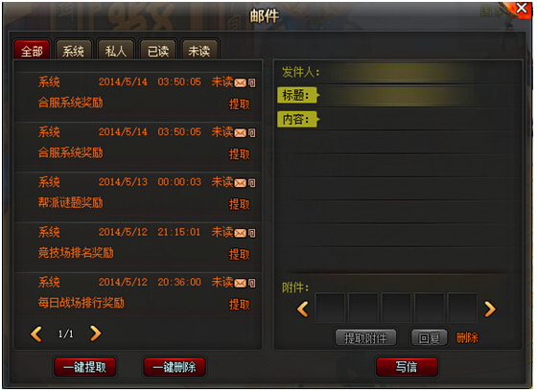Go to next mail list page arrow

coord(96,334)
